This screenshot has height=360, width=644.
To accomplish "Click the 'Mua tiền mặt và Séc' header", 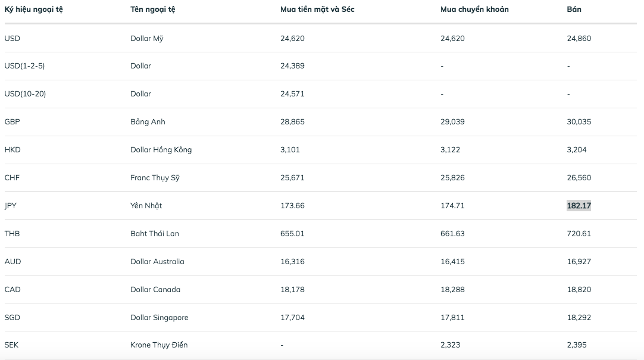I will pos(317,10).
